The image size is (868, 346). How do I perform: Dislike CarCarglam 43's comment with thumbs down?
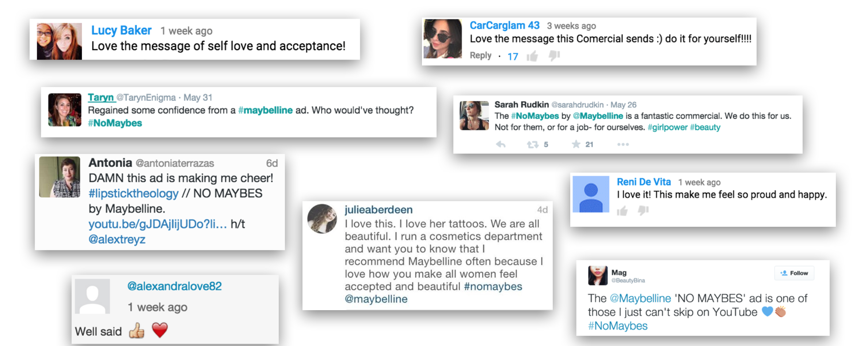pyautogui.click(x=554, y=56)
